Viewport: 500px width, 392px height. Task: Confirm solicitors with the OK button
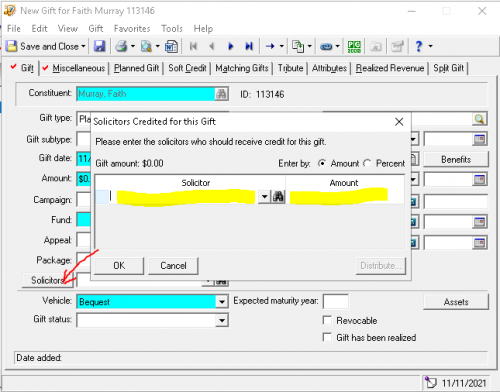(x=119, y=266)
